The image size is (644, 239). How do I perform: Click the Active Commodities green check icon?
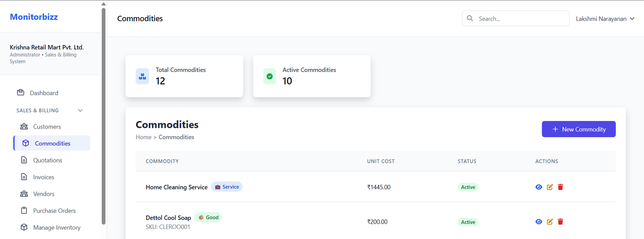pyautogui.click(x=270, y=76)
